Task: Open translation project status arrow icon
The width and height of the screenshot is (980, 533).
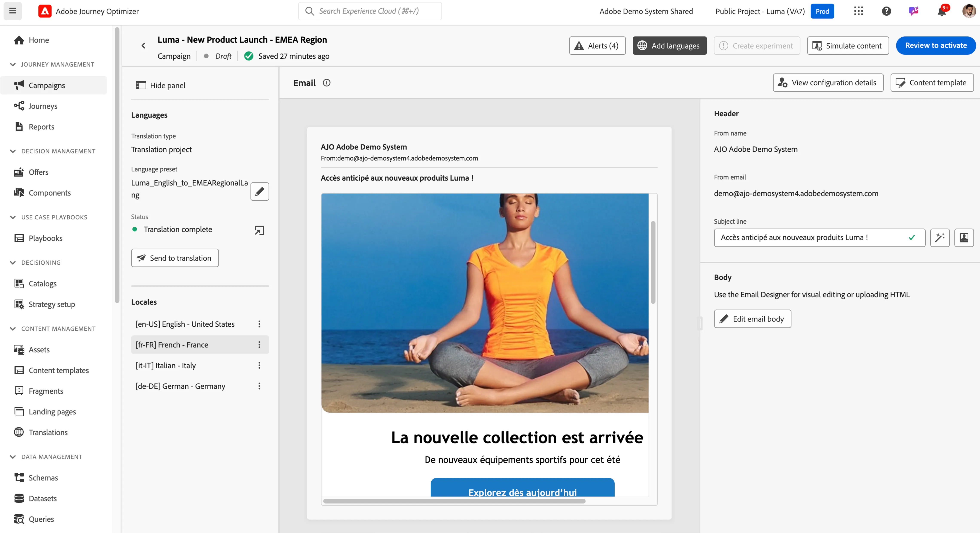Action: point(259,230)
